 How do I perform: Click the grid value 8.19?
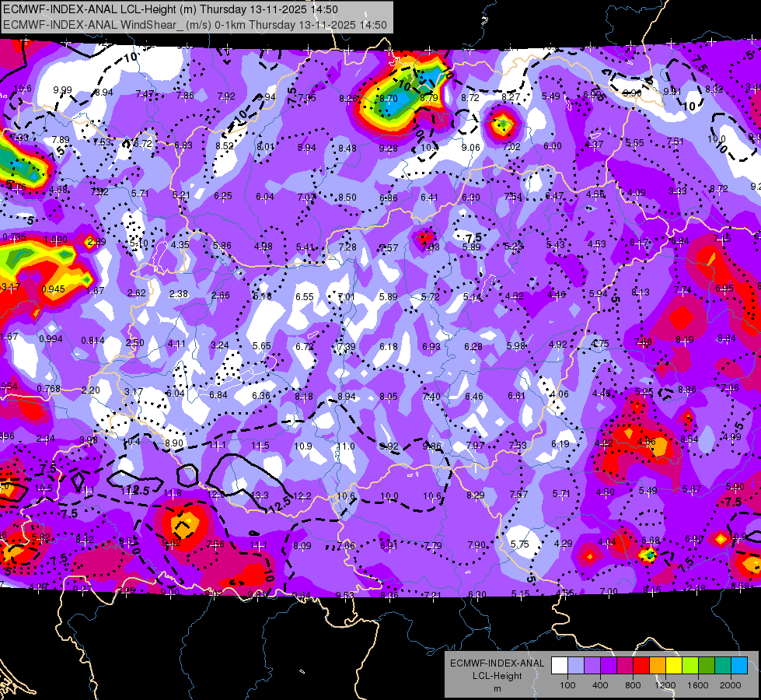click(x=685, y=340)
